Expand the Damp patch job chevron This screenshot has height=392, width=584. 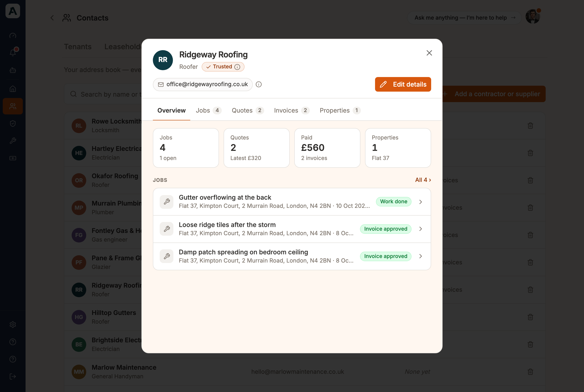coord(421,256)
